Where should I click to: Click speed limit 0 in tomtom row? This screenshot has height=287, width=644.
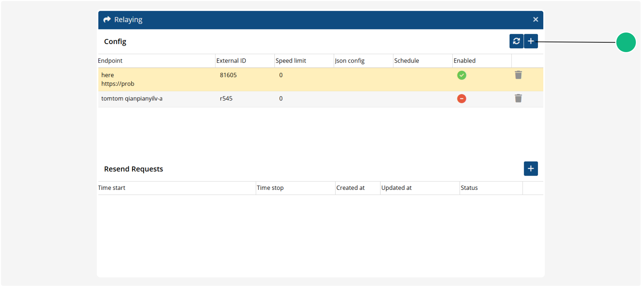[x=281, y=98]
